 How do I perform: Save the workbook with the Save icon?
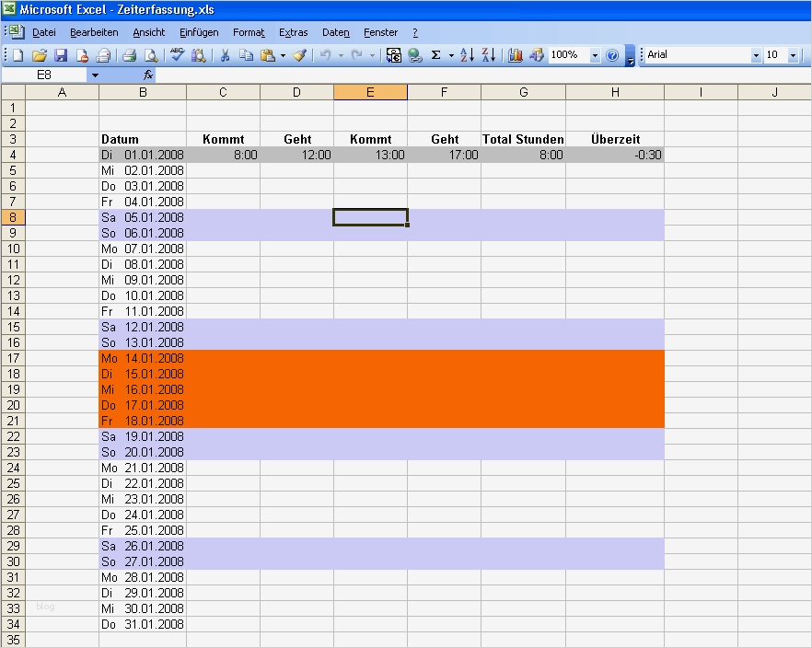60,55
